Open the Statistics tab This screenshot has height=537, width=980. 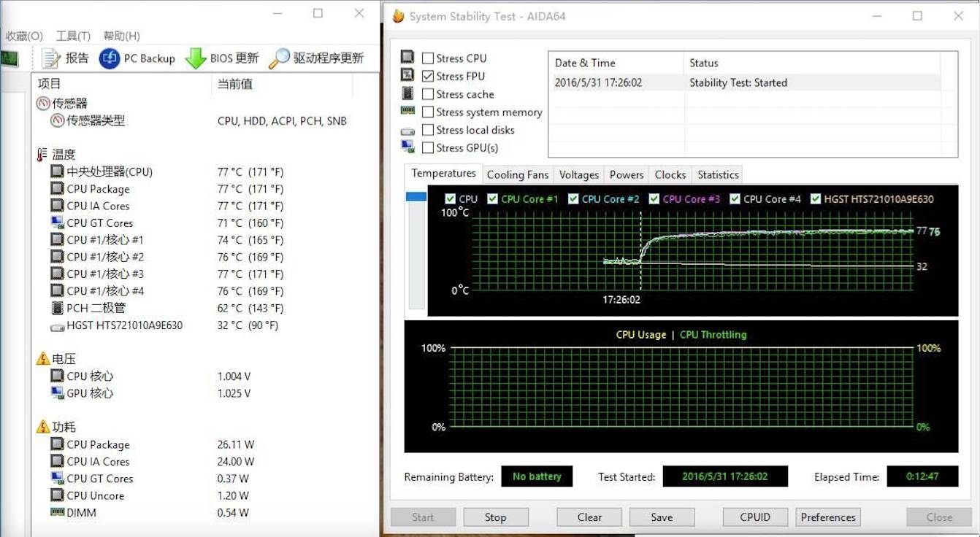pos(718,174)
